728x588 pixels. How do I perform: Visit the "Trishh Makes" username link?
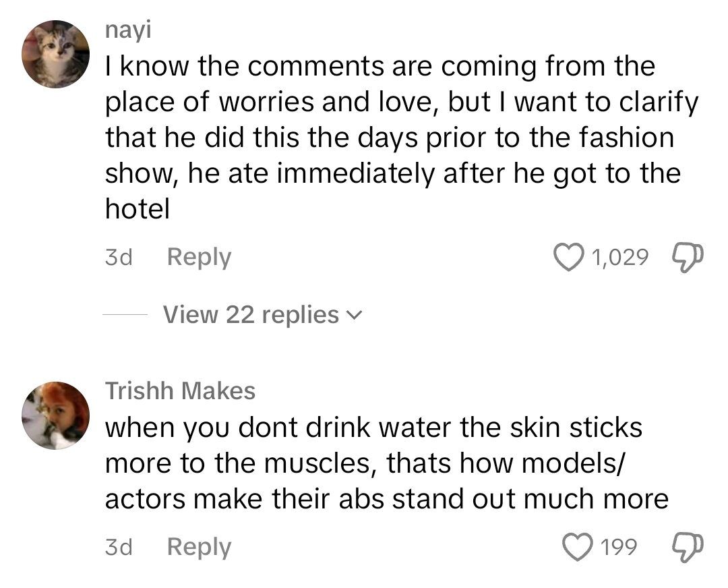coord(180,390)
